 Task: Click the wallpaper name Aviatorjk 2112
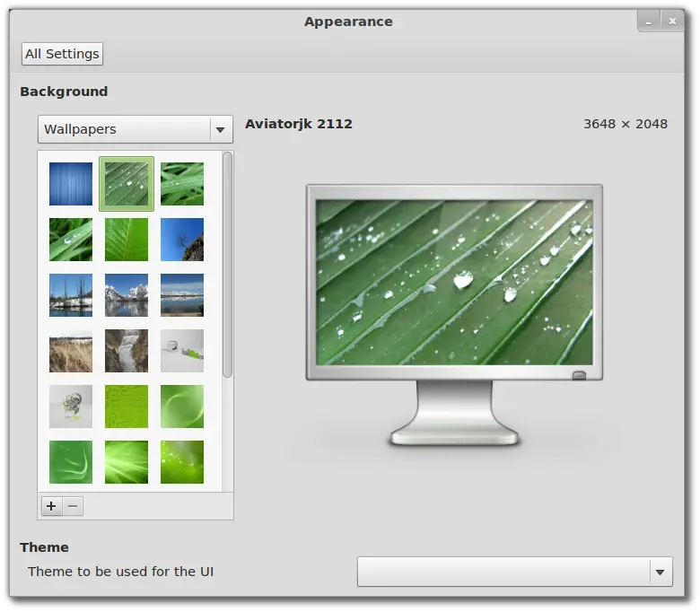pyautogui.click(x=299, y=124)
